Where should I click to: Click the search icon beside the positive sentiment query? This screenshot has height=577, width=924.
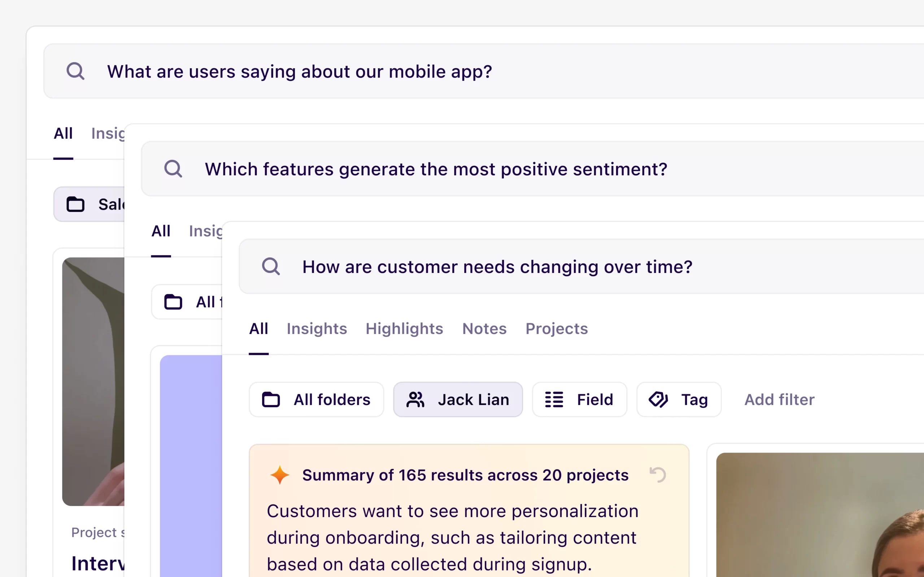click(173, 169)
